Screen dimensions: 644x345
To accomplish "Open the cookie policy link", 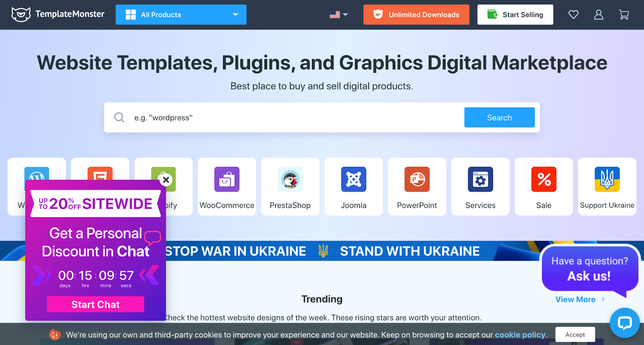I will coord(520,335).
